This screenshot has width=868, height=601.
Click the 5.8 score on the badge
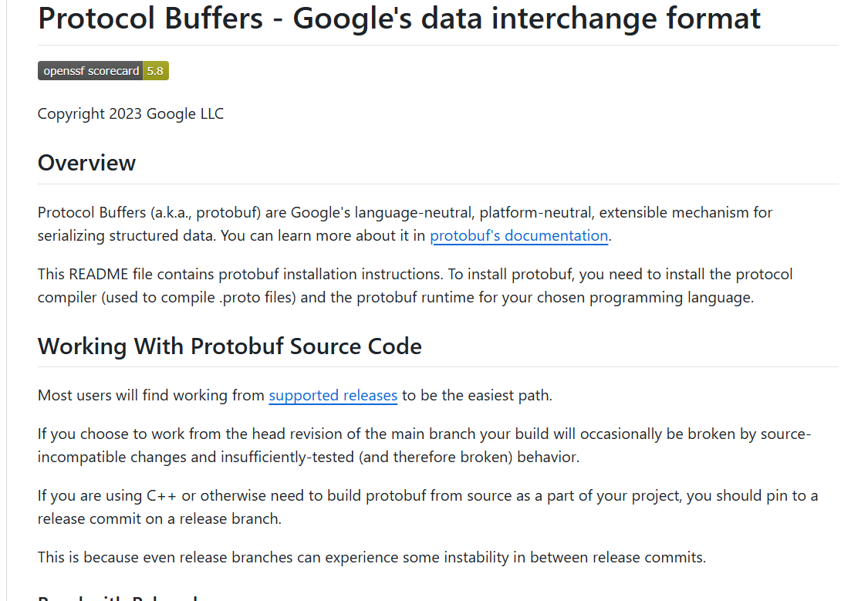tap(156, 71)
